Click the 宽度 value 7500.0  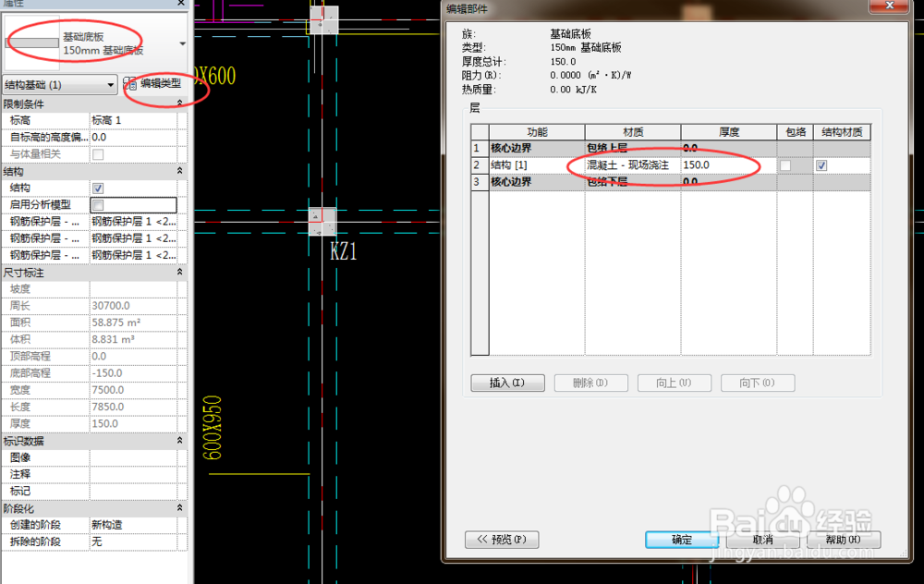point(133,390)
